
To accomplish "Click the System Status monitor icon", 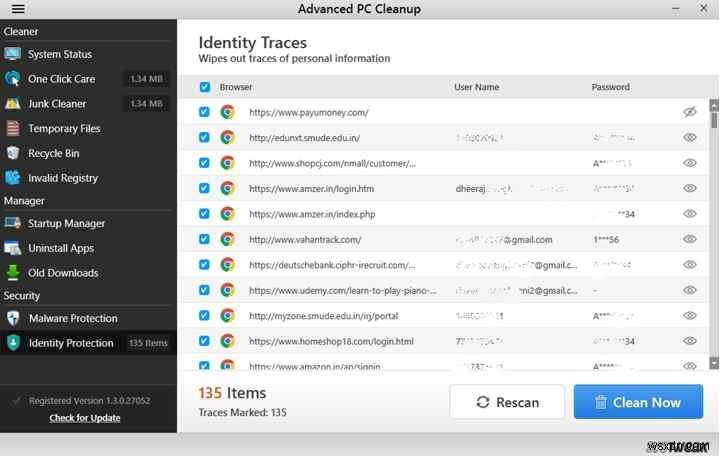I will pos(13,54).
